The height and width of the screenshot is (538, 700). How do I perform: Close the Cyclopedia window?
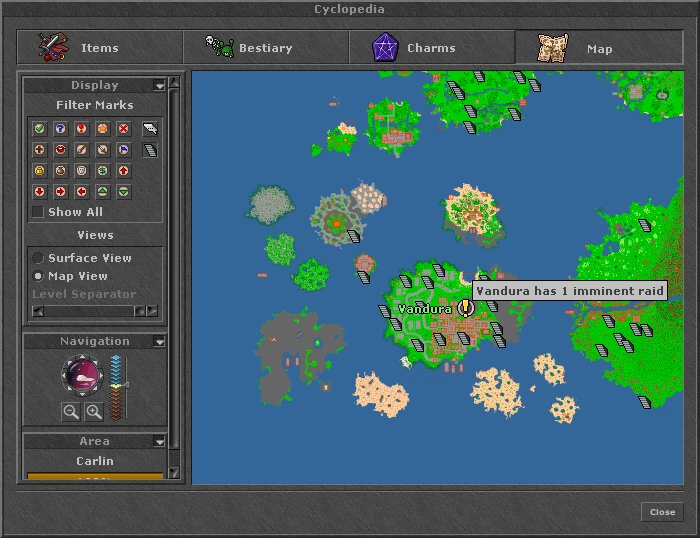tap(662, 512)
